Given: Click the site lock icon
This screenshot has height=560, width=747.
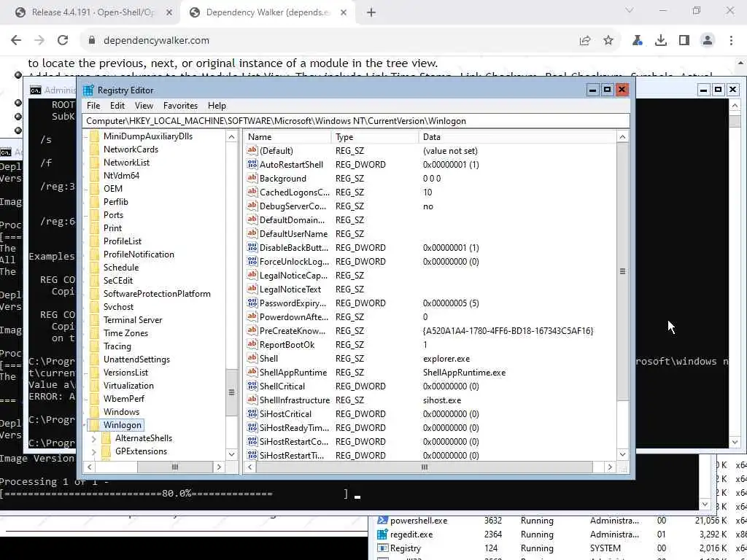Looking at the screenshot, I should pyautogui.click(x=92, y=41).
